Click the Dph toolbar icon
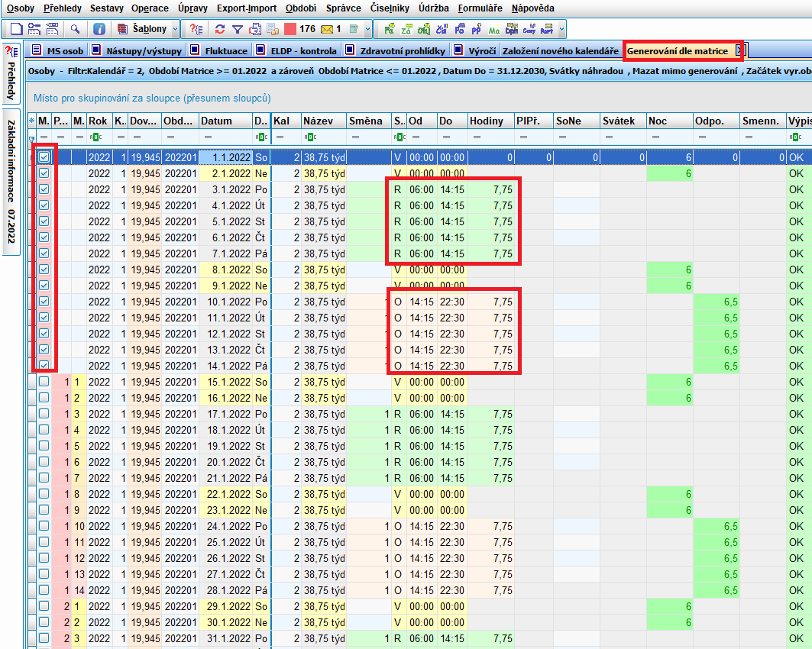812x649 pixels. click(511, 29)
